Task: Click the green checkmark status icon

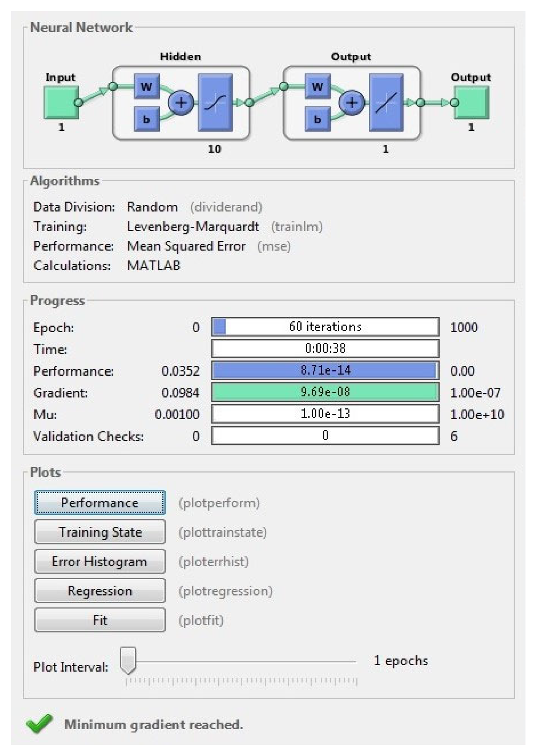Action: click(39, 723)
